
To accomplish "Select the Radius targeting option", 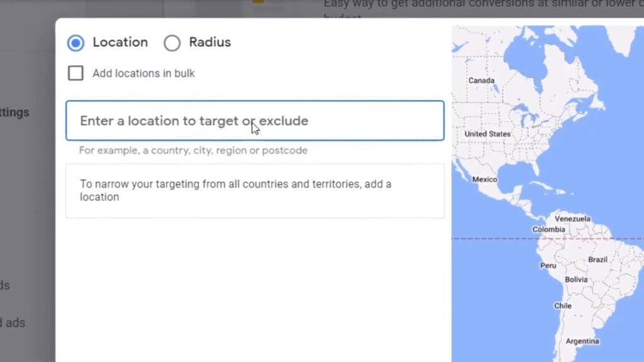I will point(172,43).
